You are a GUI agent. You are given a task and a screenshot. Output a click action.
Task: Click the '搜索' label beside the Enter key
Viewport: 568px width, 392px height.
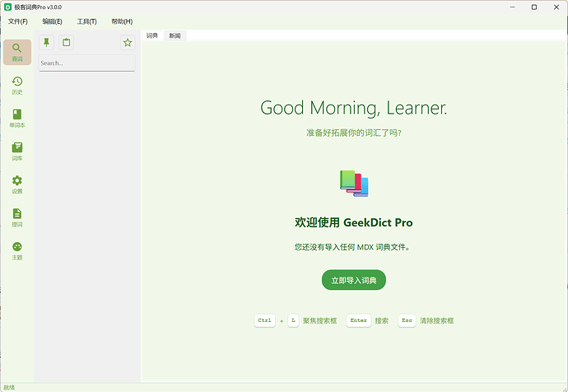381,320
